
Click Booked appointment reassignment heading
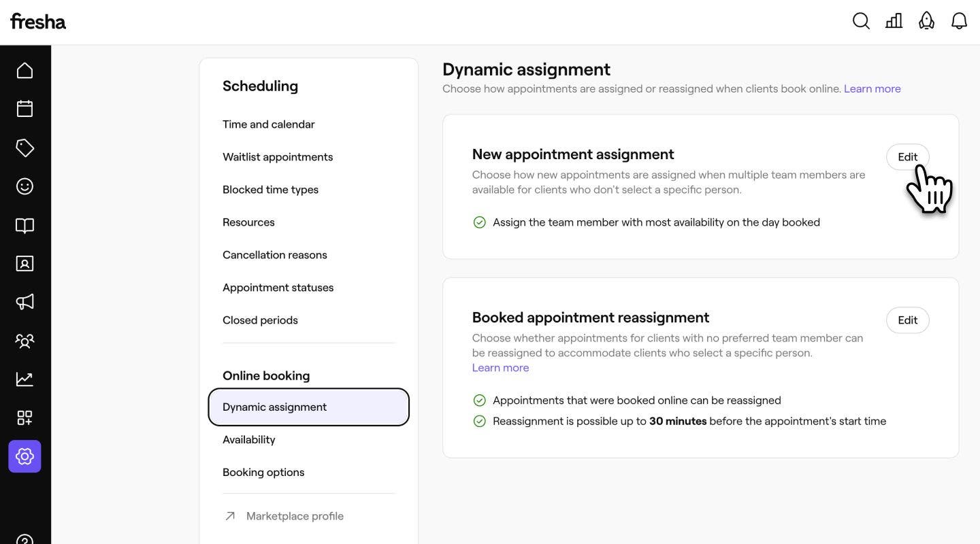(x=591, y=318)
